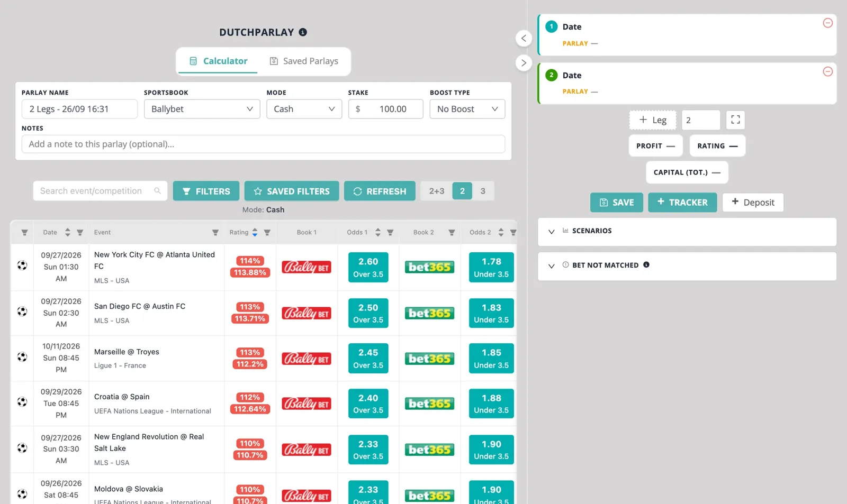Open the Event column filter icon
Screen dimensions: 847x504
coord(215,232)
